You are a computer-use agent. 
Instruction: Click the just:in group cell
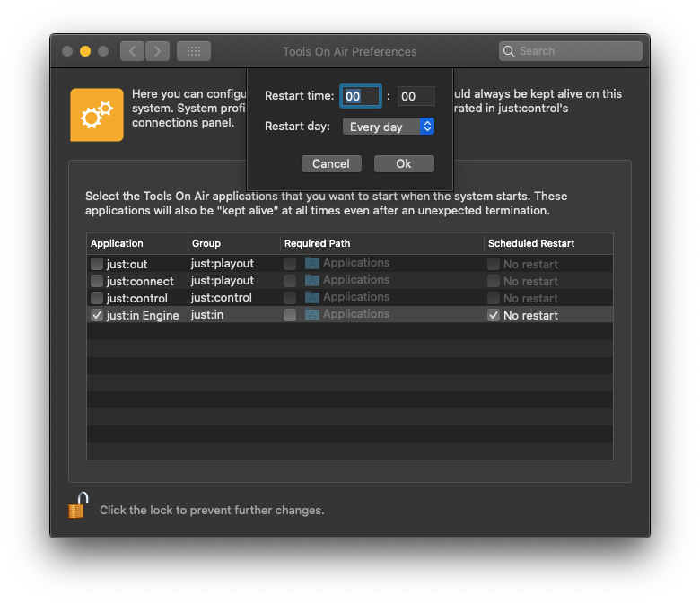pyautogui.click(x=207, y=315)
